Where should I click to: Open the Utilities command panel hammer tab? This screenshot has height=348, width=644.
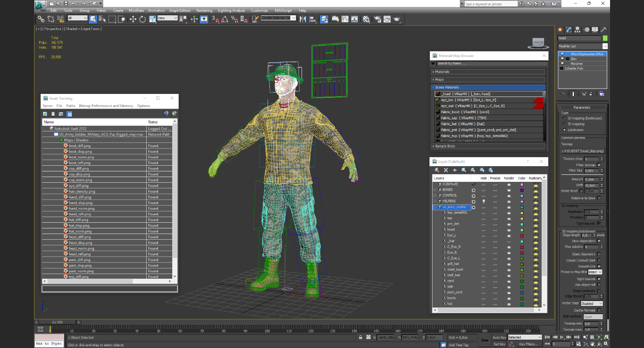click(604, 30)
